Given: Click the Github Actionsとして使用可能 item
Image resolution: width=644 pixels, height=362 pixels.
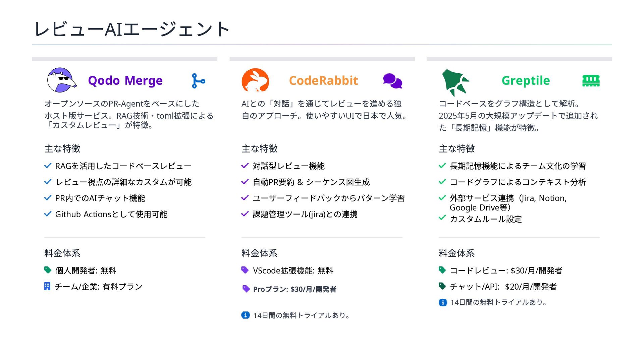Looking at the screenshot, I should click(111, 214).
